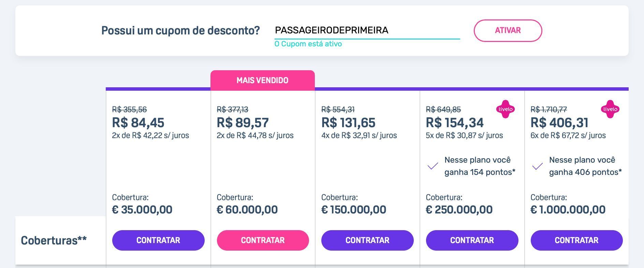Click the Livelo icon on R$ 406,31 plan
Screen dimensions: 644x268
[x=610, y=109]
